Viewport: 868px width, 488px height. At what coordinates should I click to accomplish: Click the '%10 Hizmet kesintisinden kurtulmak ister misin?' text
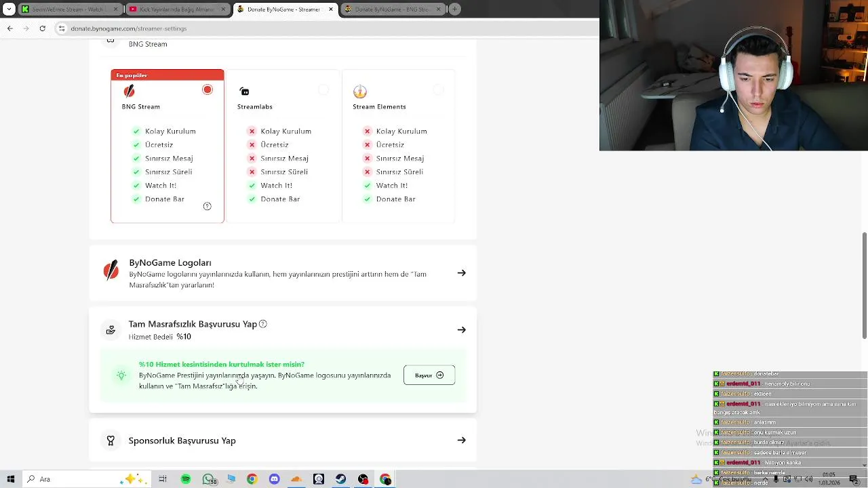(222, 364)
